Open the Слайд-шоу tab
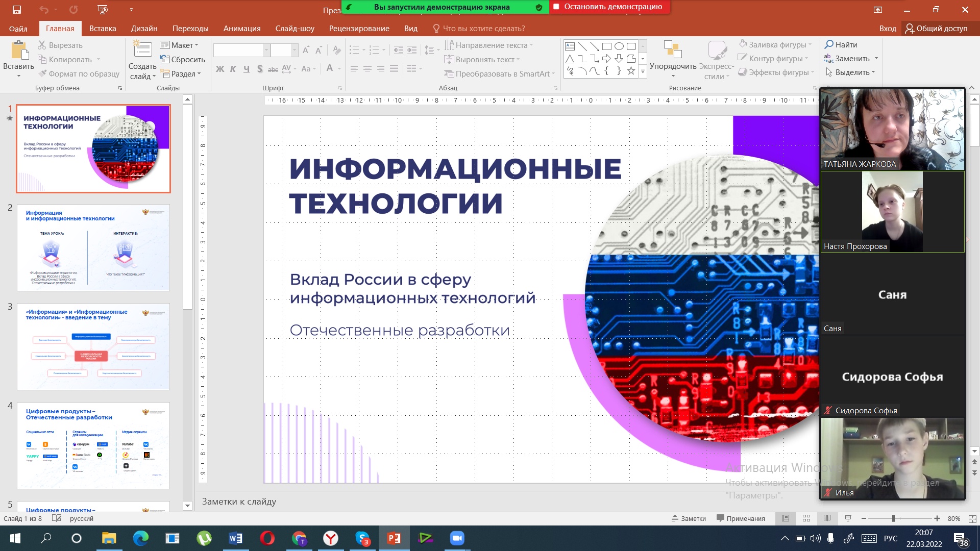The height and width of the screenshot is (551, 980). [x=295, y=29]
